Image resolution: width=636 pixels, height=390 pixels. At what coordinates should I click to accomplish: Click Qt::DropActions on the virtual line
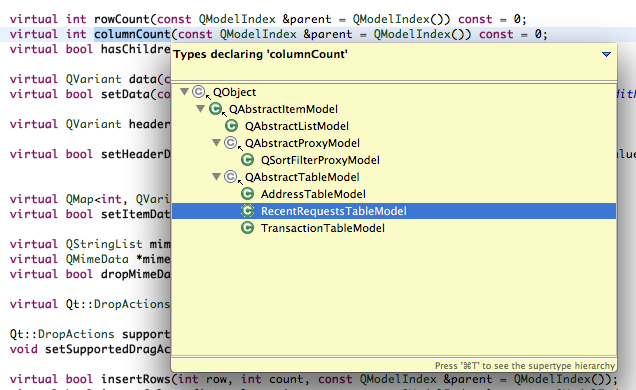(x=118, y=304)
